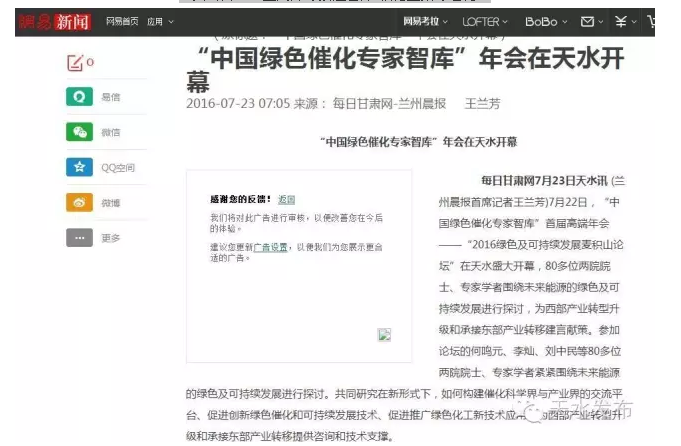Expand the LOFTER dropdown menu
The image size is (681, 446).
click(x=485, y=21)
